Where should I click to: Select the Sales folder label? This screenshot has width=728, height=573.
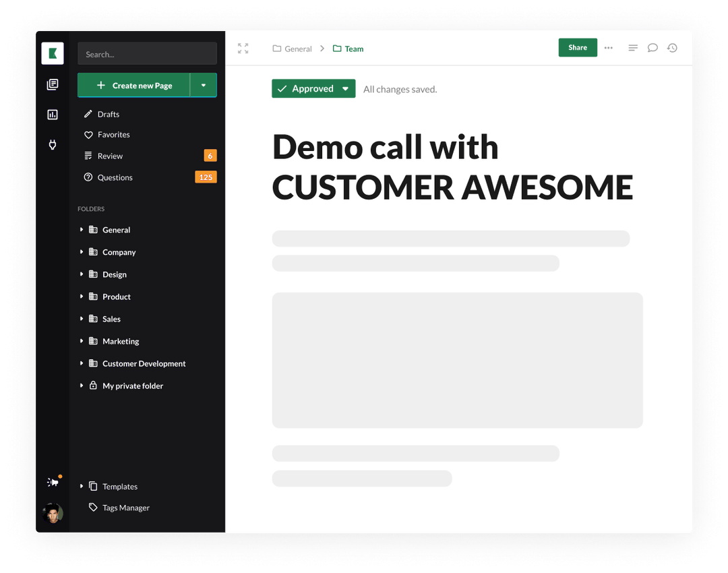(x=111, y=319)
